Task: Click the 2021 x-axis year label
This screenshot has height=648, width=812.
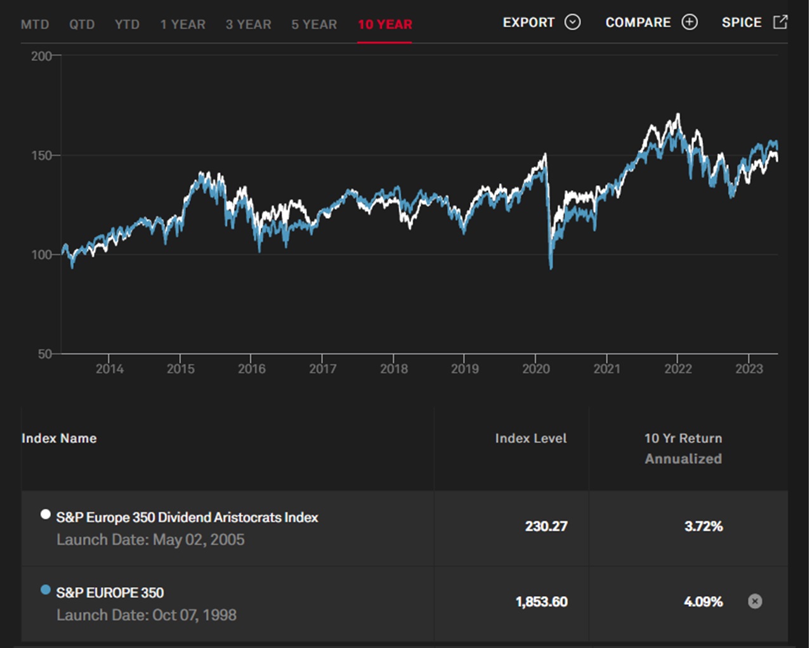Action: coord(607,369)
